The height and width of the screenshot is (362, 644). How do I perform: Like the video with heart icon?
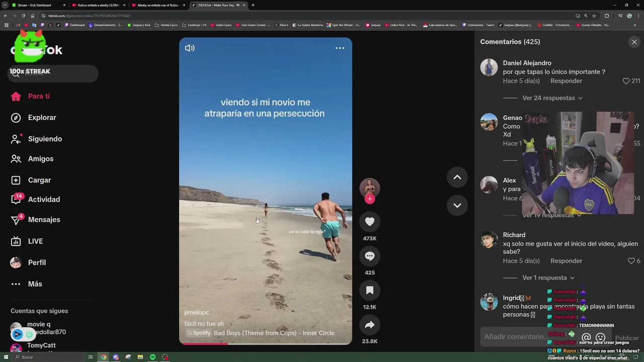(370, 222)
